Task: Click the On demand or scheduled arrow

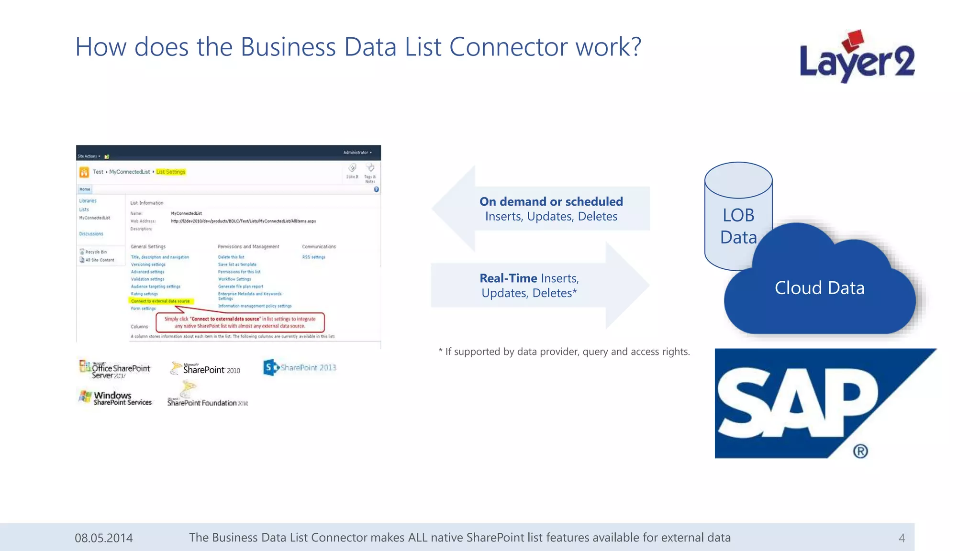Action: coord(541,209)
